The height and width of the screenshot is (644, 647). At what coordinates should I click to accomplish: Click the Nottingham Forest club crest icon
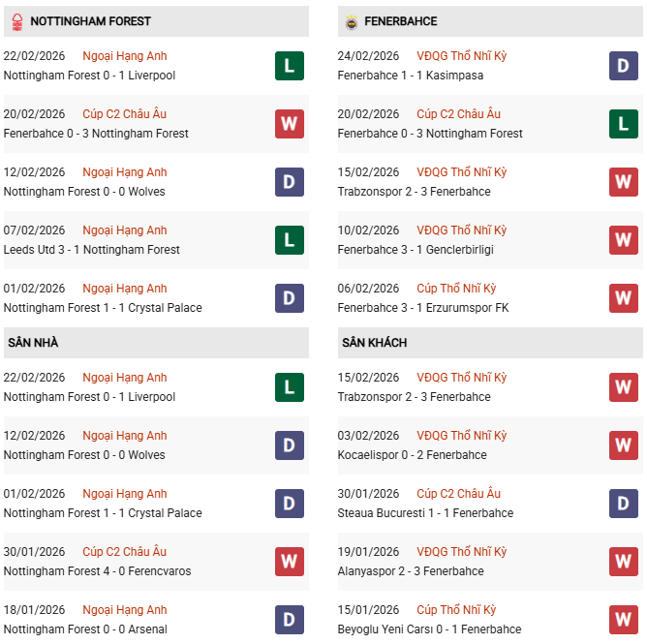tap(15, 21)
